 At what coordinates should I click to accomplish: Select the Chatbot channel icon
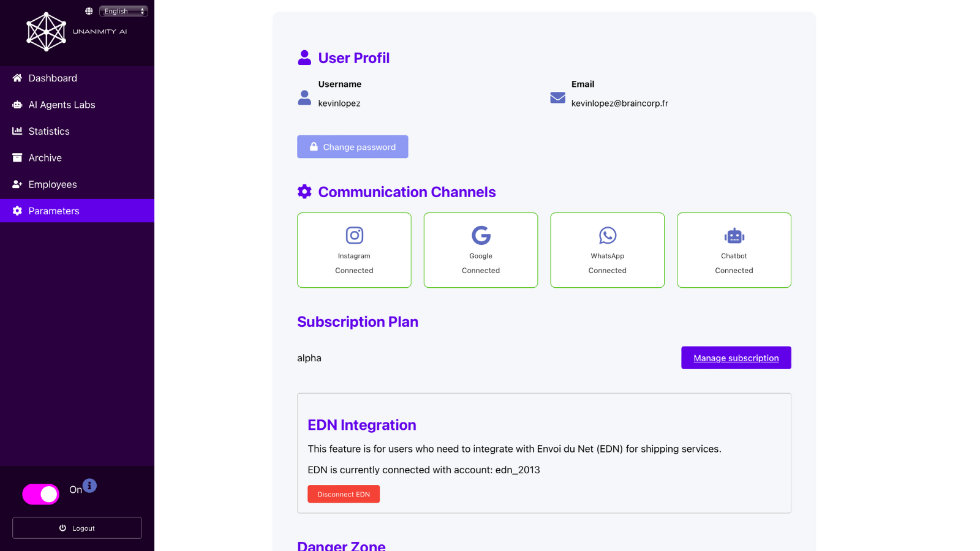tap(734, 235)
